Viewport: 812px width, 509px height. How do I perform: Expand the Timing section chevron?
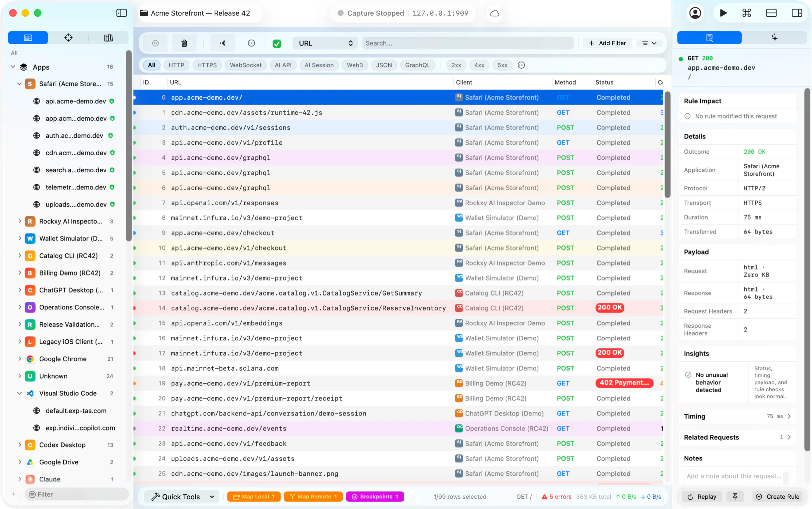point(789,417)
